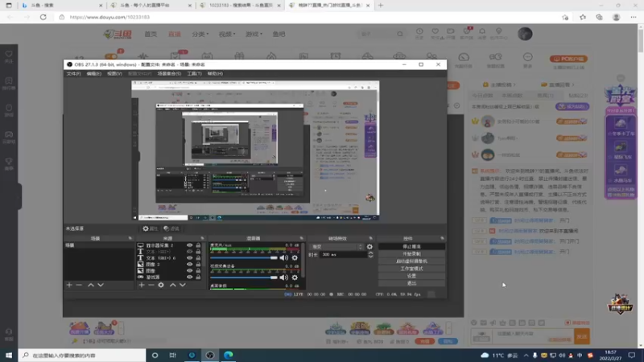Expand the 视频 dropdown in Douyu navigation
The width and height of the screenshot is (644, 362).
click(x=227, y=34)
